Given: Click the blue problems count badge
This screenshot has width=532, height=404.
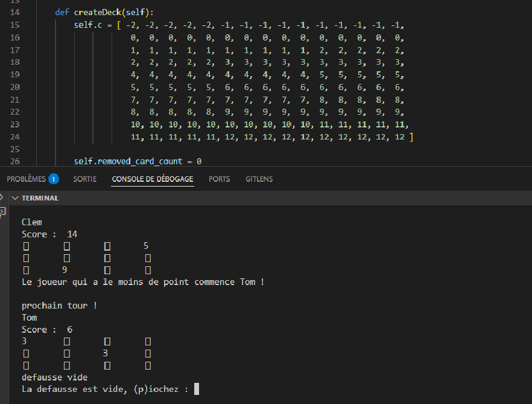Looking at the screenshot, I should tap(54, 179).
